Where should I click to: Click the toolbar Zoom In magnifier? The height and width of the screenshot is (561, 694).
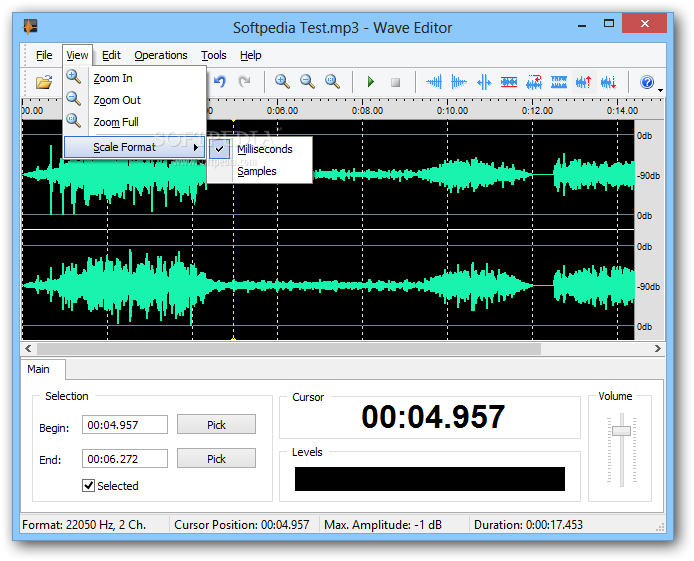tap(283, 82)
